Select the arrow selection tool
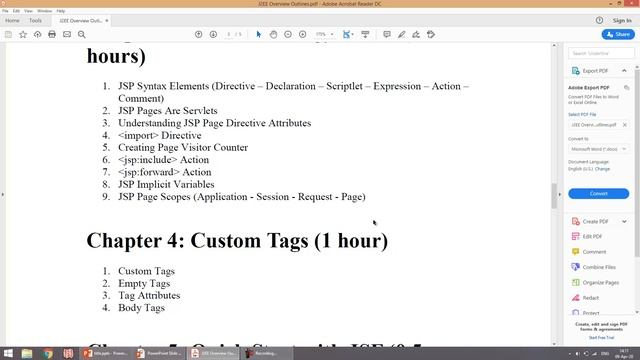This screenshot has height=360, width=640. (x=258, y=35)
